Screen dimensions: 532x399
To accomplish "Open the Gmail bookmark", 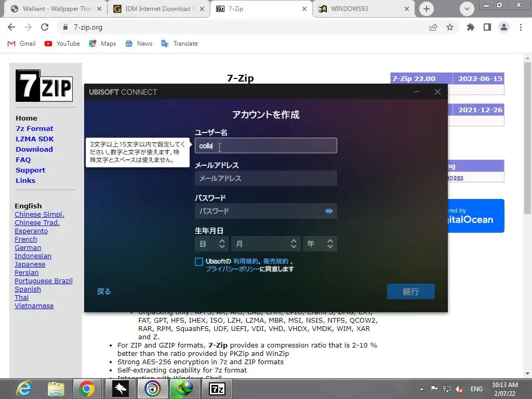I will (x=22, y=44).
